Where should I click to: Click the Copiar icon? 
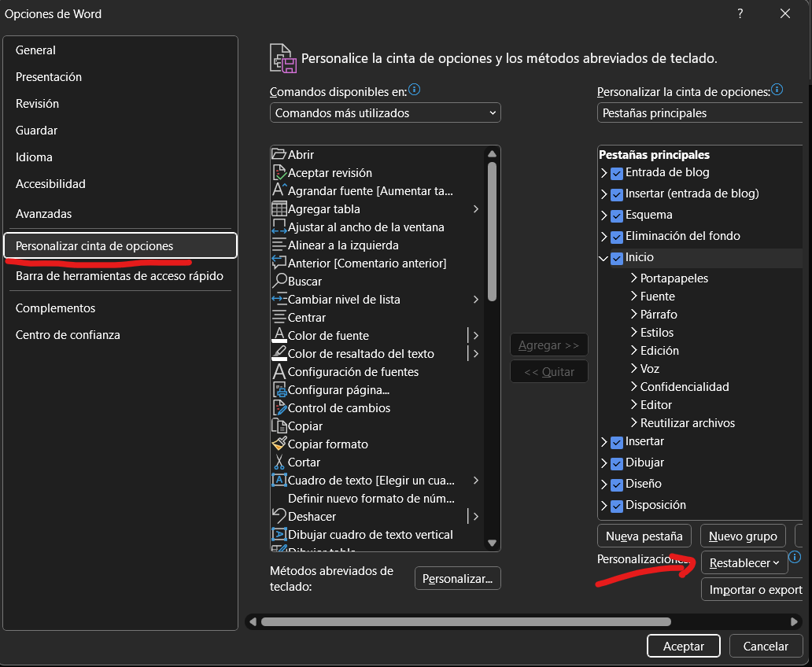[279, 426]
